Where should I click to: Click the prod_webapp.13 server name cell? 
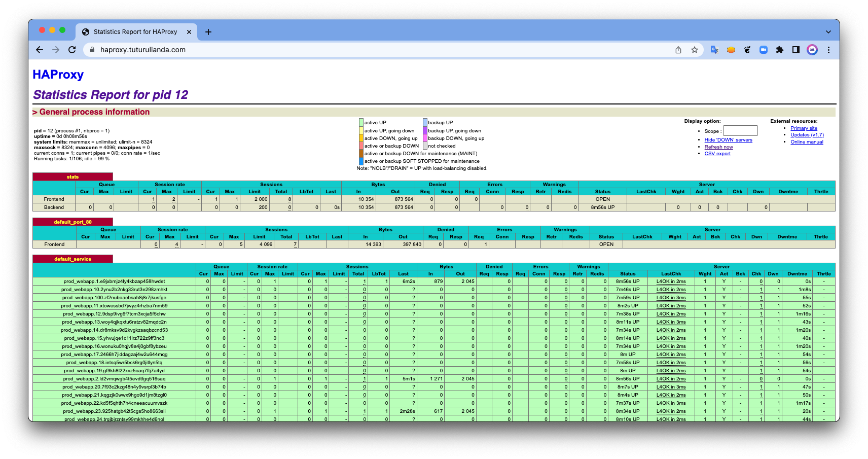coord(114,322)
